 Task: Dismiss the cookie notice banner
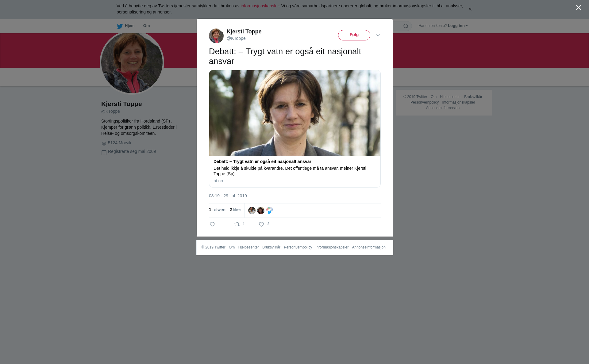click(x=470, y=9)
